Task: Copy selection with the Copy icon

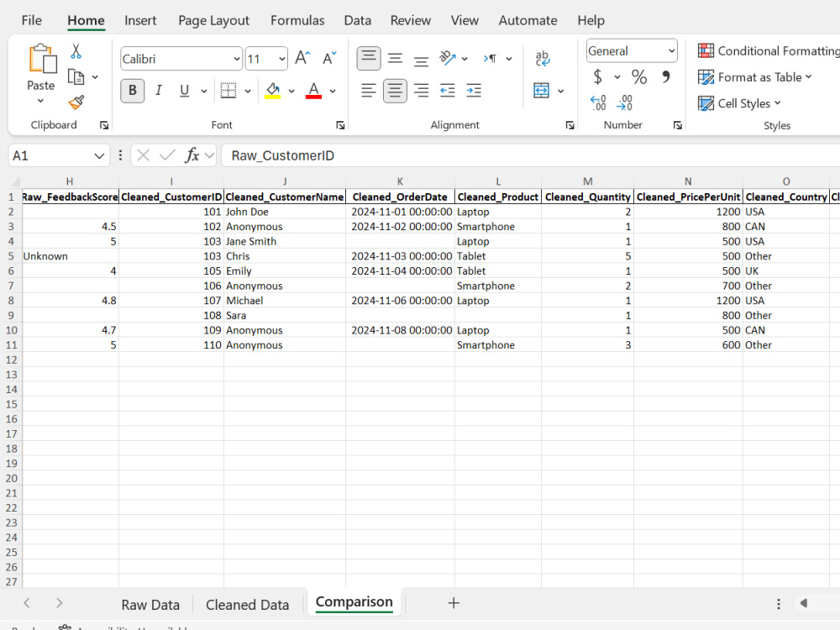Action: point(76,77)
